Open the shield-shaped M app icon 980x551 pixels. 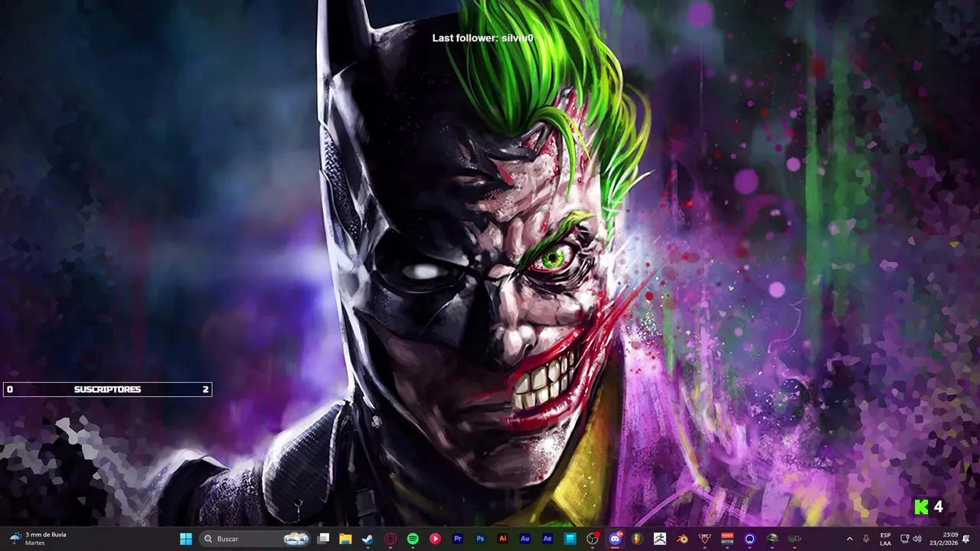pyautogui.click(x=705, y=539)
